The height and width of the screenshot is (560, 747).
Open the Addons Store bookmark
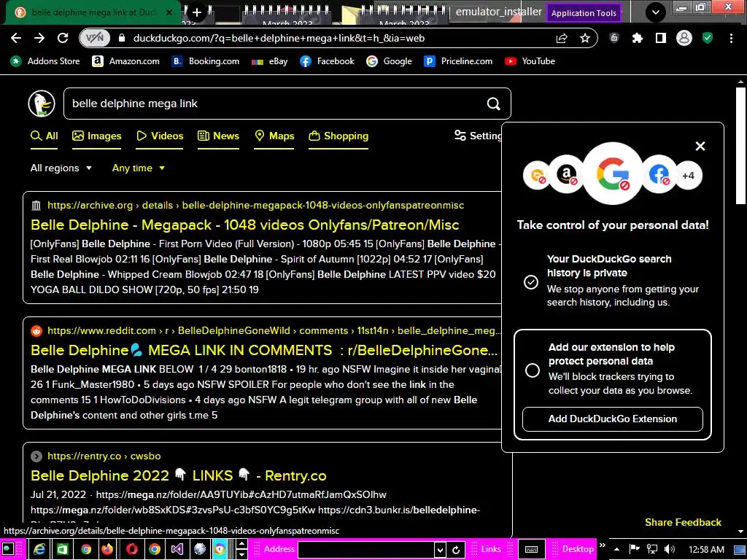[45, 61]
